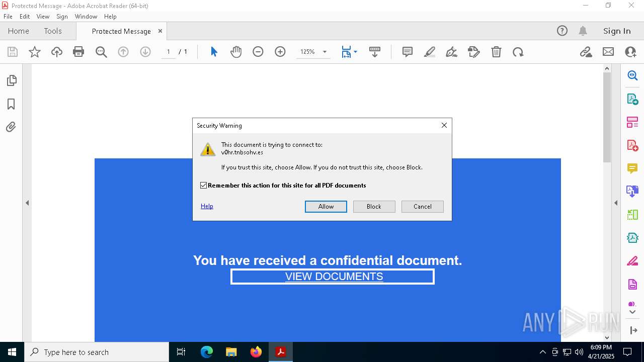This screenshot has height=362, width=644.
Task: Click Sign In button
Action: 617,31
